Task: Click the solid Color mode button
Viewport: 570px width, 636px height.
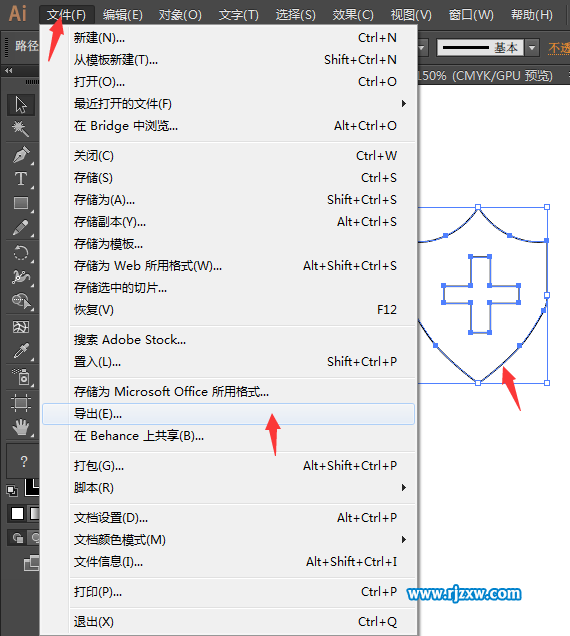Action: click(17, 514)
